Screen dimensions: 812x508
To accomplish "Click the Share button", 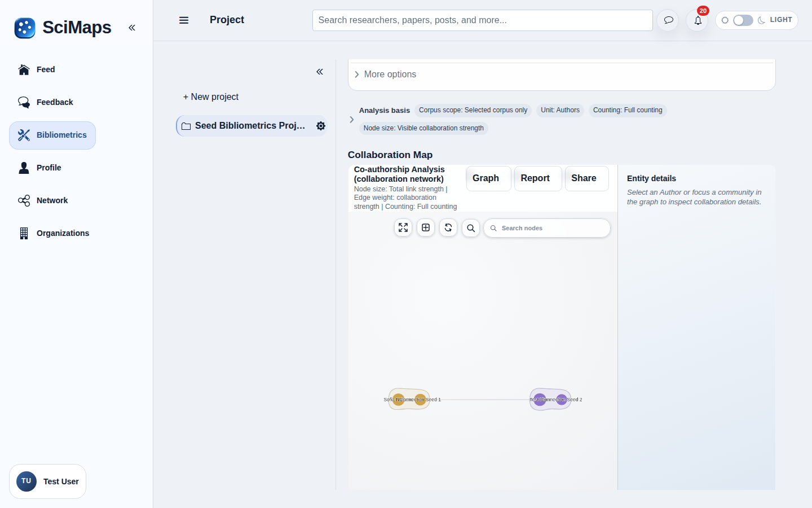I will (586, 178).
